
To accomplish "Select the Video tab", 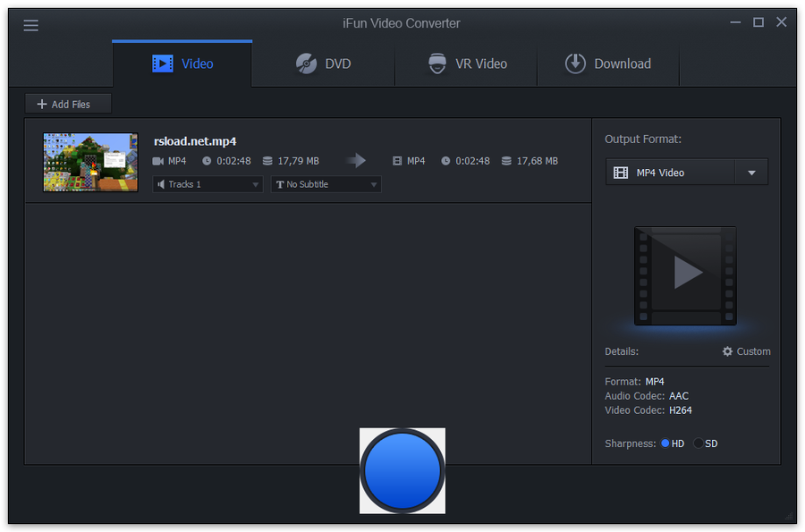I will point(182,63).
